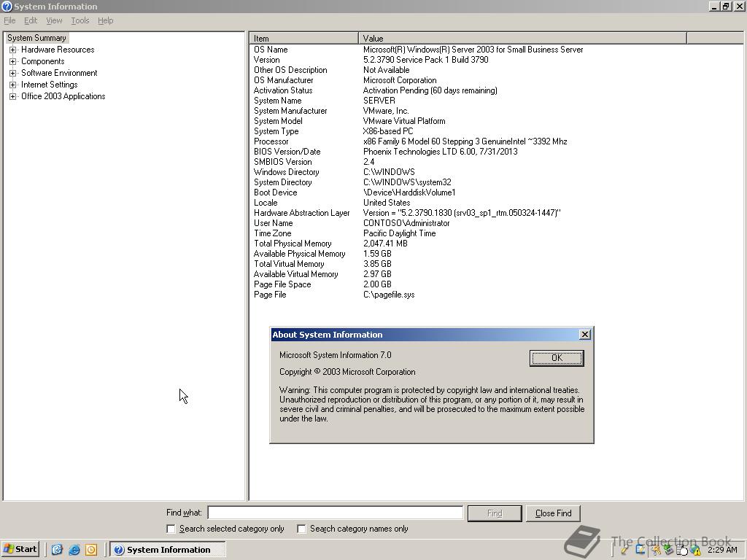Screen dimensions: 747x560
Task: Select the Activation Status row
Action: (x=376, y=90)
